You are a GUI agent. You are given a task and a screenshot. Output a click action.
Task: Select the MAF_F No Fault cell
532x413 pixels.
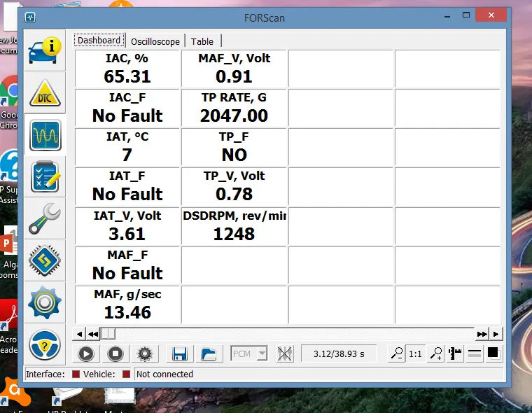pos(127,265)
